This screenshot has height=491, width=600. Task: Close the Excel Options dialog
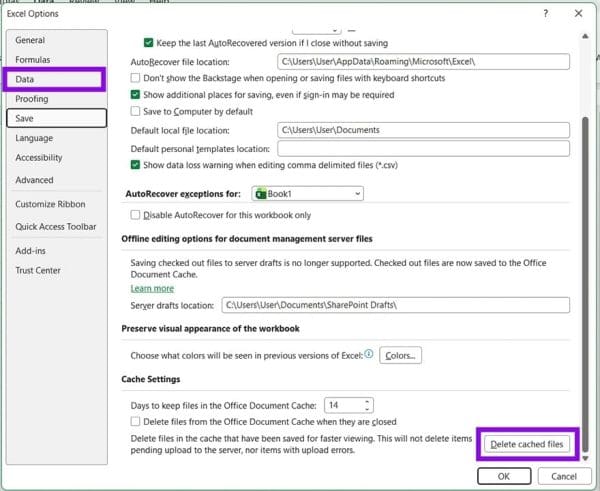[578, 13]
